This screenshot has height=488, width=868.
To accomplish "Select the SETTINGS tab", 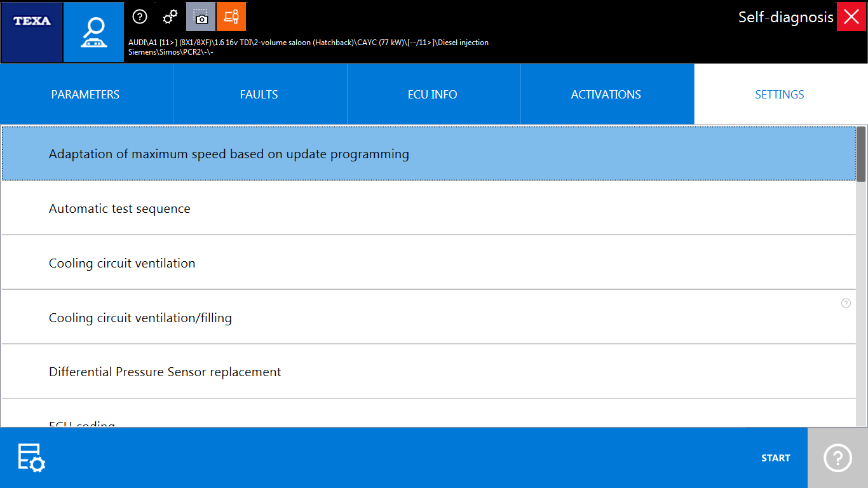I will [x=780, y=94].
